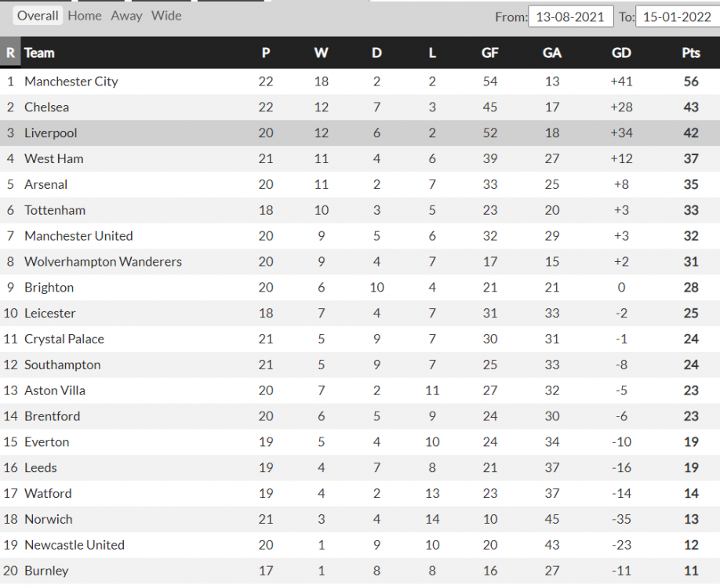The height and width of the screenshot is (588, 720).
Task: Open the Tottenham team link
Action: pos(55,210)
